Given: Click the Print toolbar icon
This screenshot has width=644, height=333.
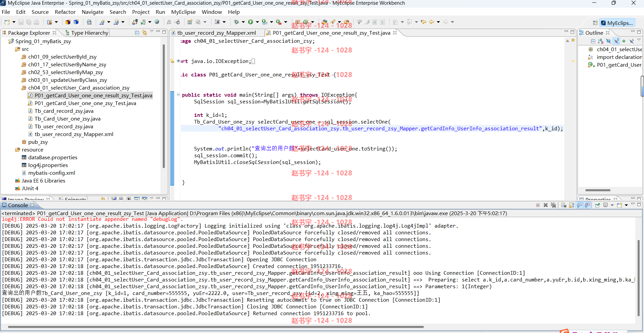Looking at the screenshot, I should (36, 22).
